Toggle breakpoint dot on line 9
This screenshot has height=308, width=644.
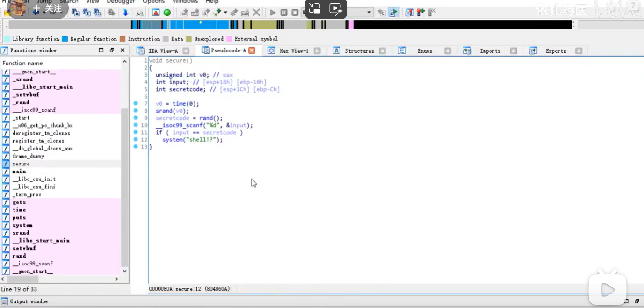point(136,118)
